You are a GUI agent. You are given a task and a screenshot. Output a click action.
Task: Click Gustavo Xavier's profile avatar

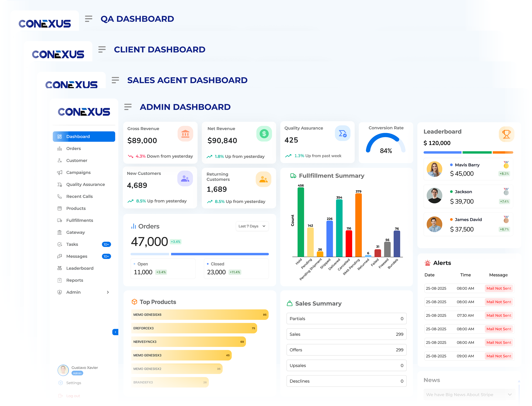pos(63,370)
